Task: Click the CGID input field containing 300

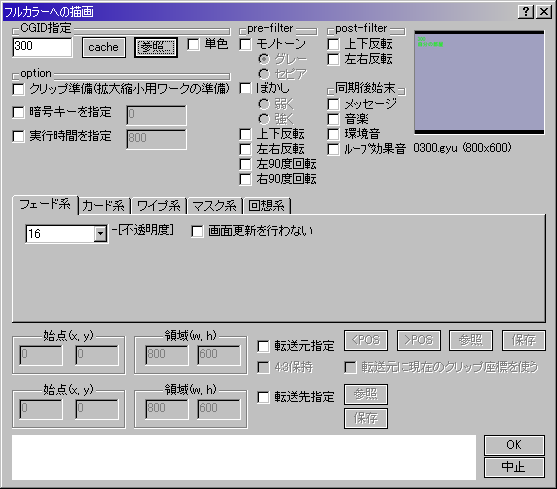Action: tap(42, 47)
